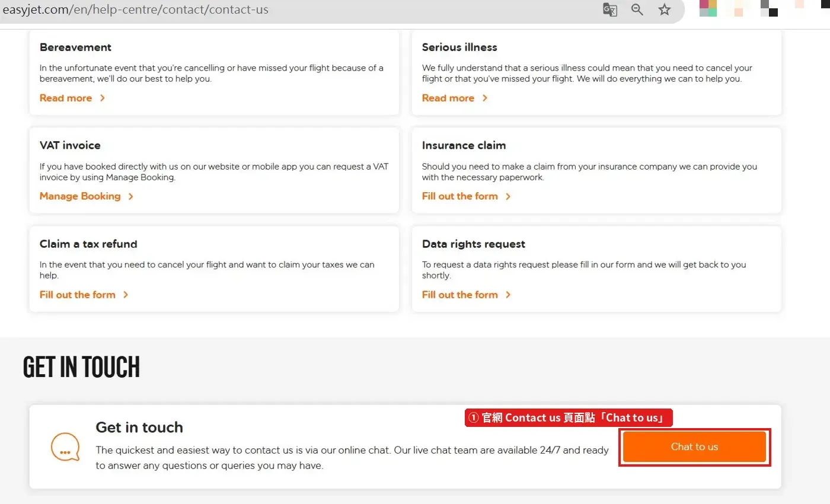Bookmark this page with the star icon
This screenshot has width=830, height=504.
click(665, 9)
